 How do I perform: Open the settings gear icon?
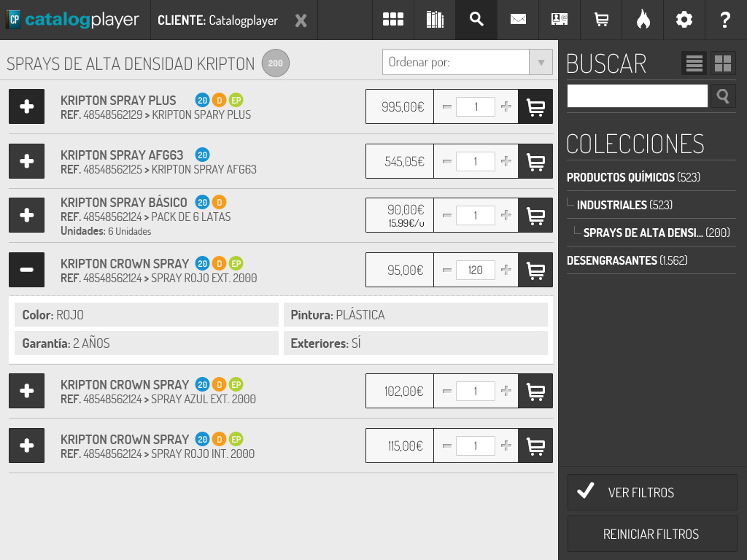pos(684,20)
